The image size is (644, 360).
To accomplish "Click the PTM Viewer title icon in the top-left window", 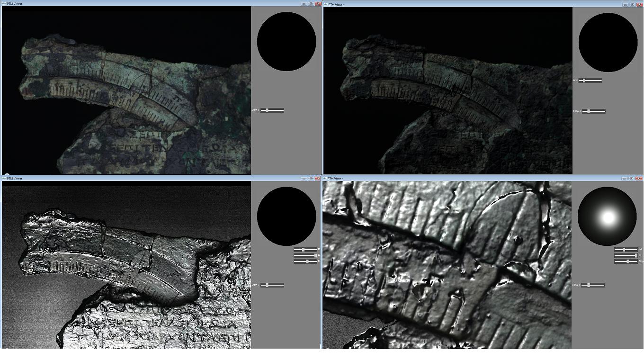I will tap(4, 4).
